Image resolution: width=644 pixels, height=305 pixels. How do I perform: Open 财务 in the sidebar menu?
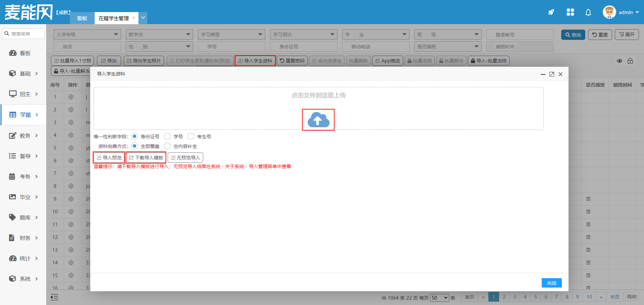tap(25, 238)
